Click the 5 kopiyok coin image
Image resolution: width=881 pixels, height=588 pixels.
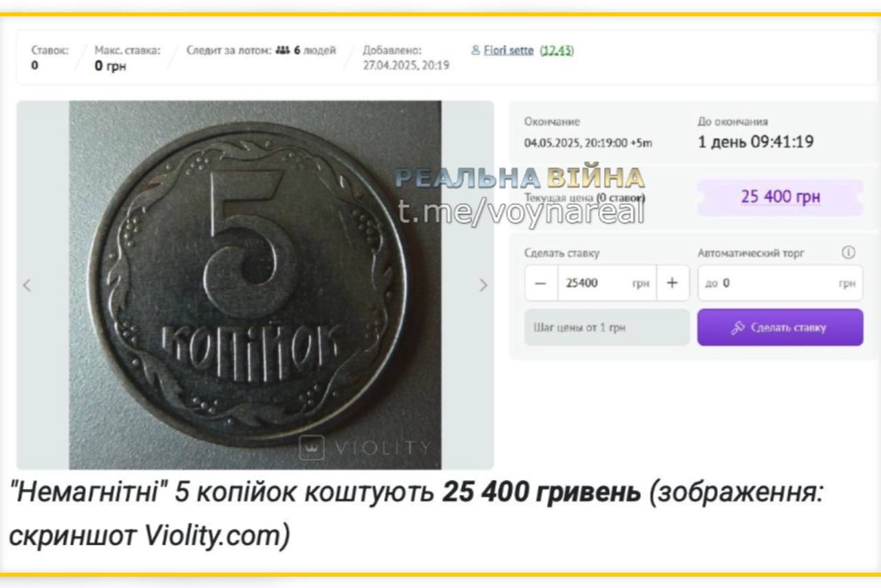[x=255, y=285]
